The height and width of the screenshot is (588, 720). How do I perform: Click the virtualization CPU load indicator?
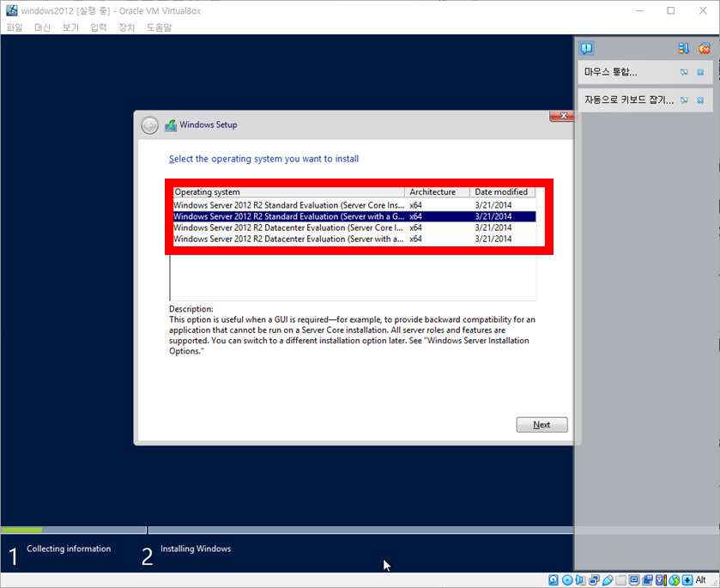click(662, 579)
